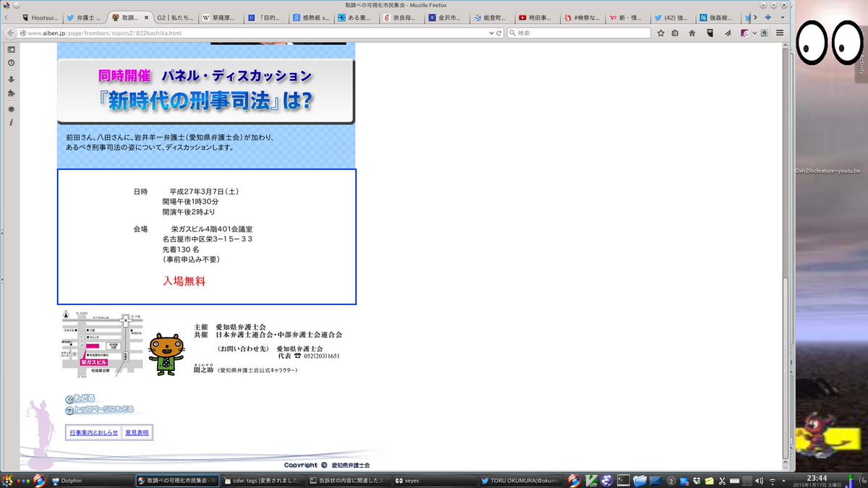868x488 pixels.
Task: Click the xeyes window eyes
Action: [829, 41]
